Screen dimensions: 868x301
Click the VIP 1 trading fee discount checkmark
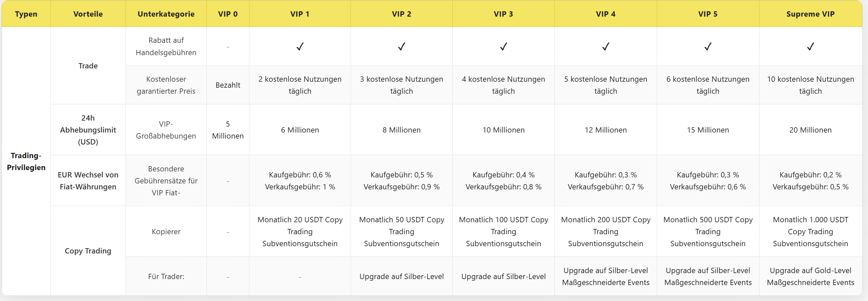300,47
